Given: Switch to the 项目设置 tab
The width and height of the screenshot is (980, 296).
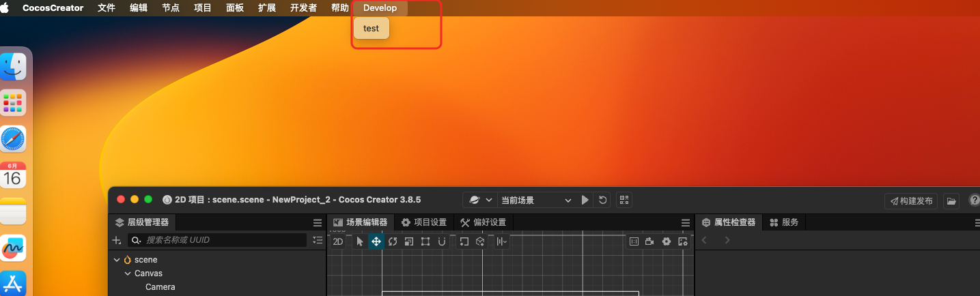Looking at the screenshot, I should 424,222.
